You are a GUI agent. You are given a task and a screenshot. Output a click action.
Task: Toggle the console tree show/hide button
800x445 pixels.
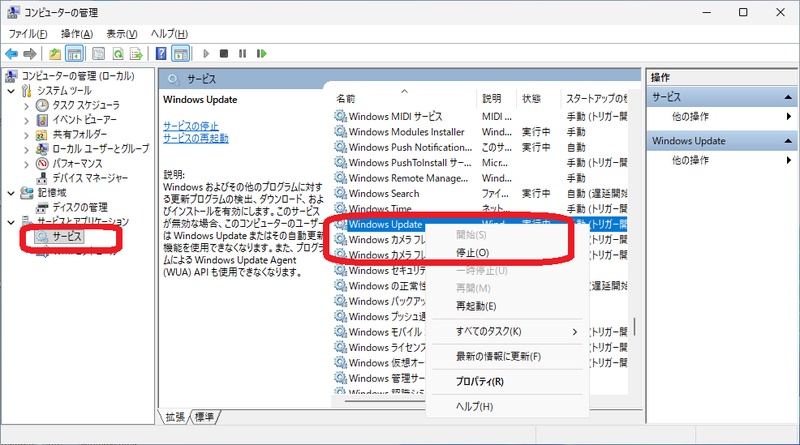click(74, 54)
